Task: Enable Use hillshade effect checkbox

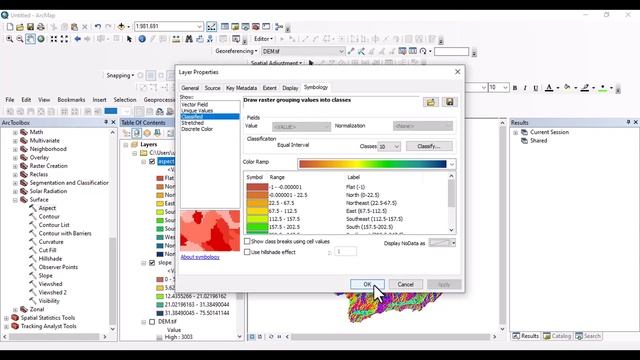Action: 247,252
